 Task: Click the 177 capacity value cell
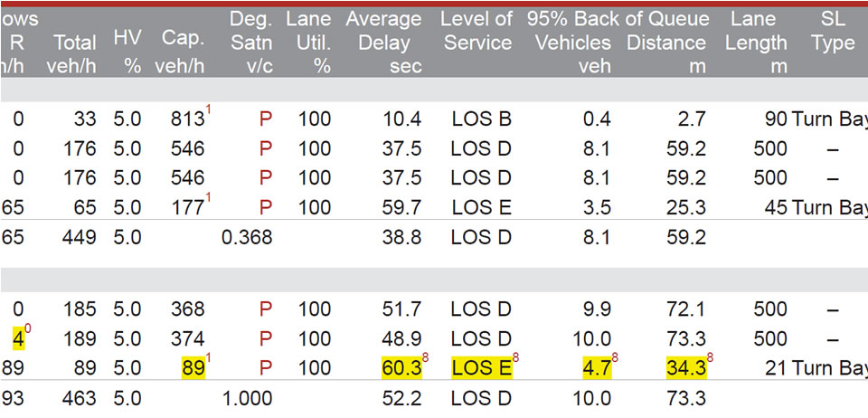pyautogui.click(x=187, y=208)
